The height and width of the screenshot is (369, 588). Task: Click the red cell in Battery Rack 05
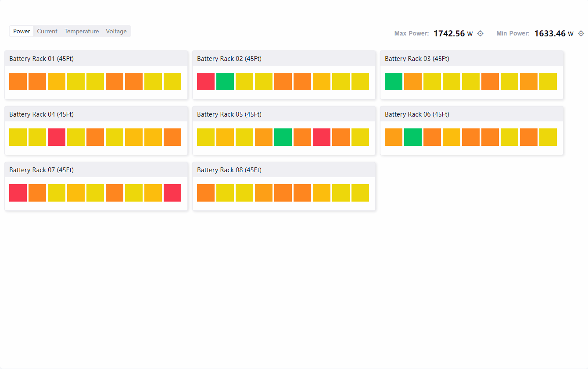point(322,137)
